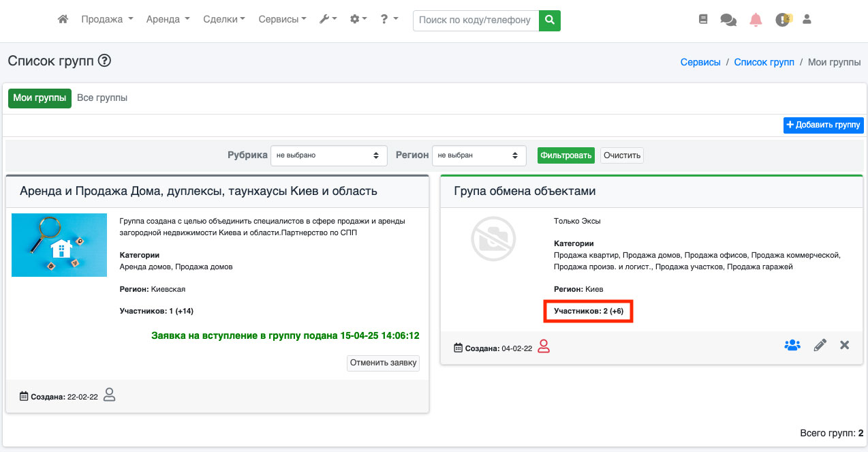Delete group with the X icon
The width and height of the screenshot is (868, 452).
pos(845,346)
